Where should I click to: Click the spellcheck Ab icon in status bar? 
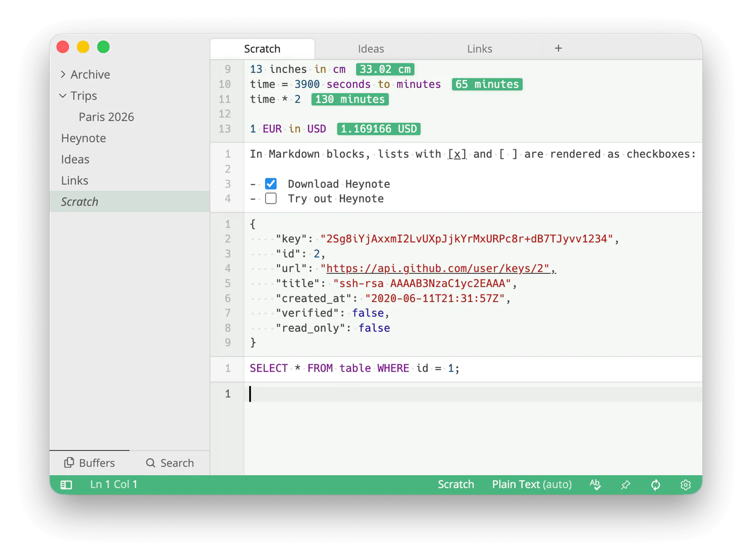click(x=595, y=484)
